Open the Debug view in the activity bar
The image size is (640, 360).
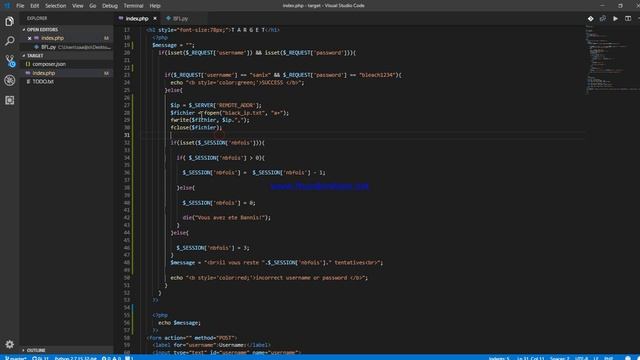point(9,80)
